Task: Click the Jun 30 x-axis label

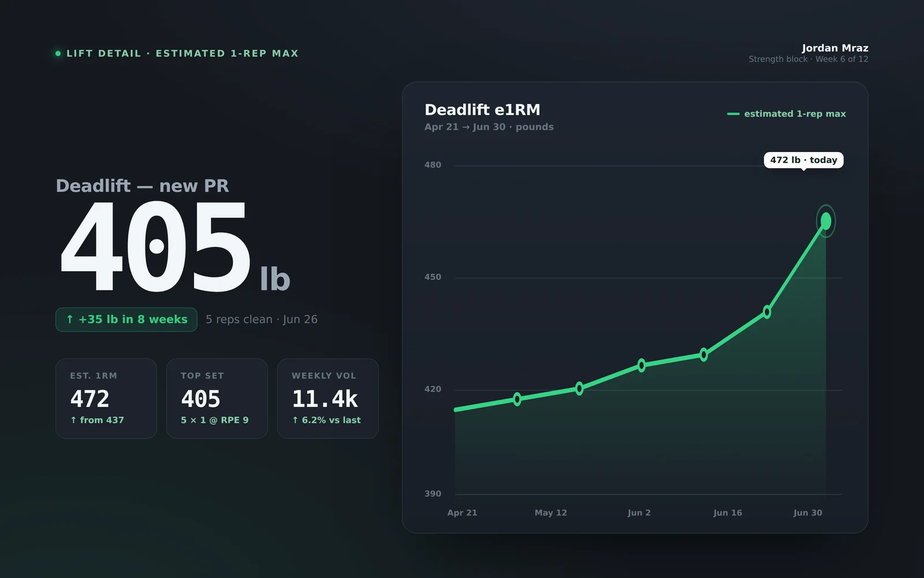Action: (x=808, y=513)
